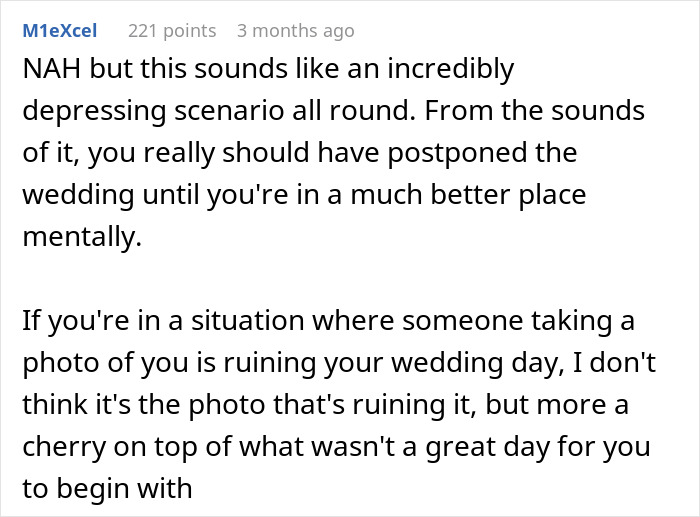Click the word 'mentally.' ending first paragraph
This screenshot has width=700, height=517.
[x=82, y=237]
